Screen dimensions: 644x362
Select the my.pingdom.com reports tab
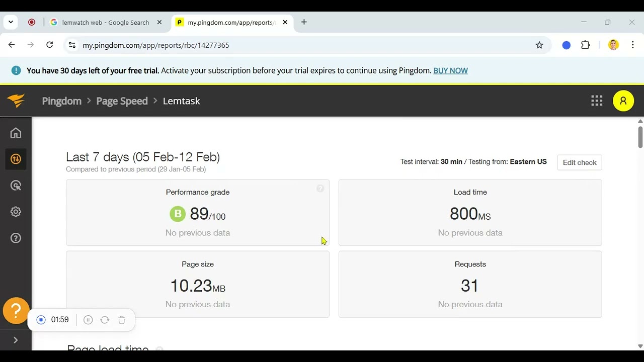tap(231, 23)
